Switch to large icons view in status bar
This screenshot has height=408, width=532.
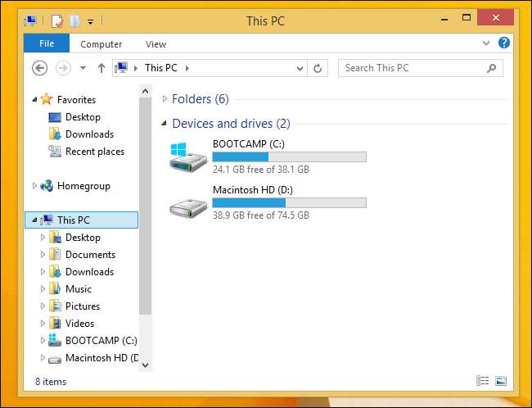(501, 381)
